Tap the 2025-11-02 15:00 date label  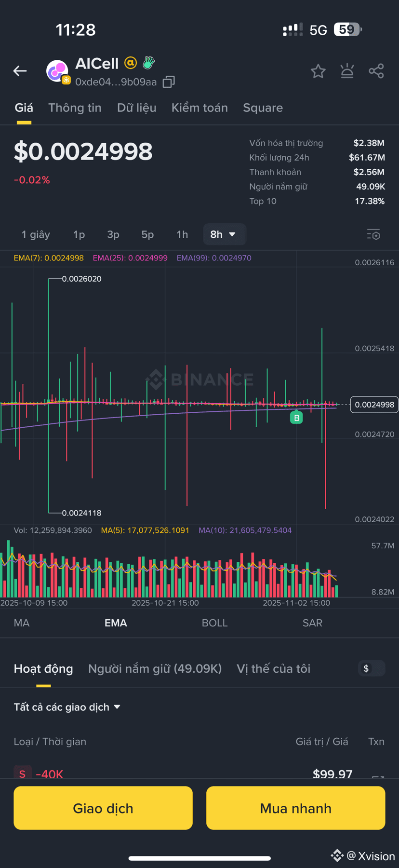(x=296, y=603)
